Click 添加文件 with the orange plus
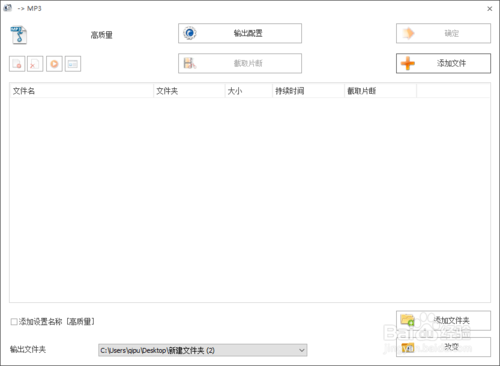This screenshot has height=366, width=500. coord(443,63)
